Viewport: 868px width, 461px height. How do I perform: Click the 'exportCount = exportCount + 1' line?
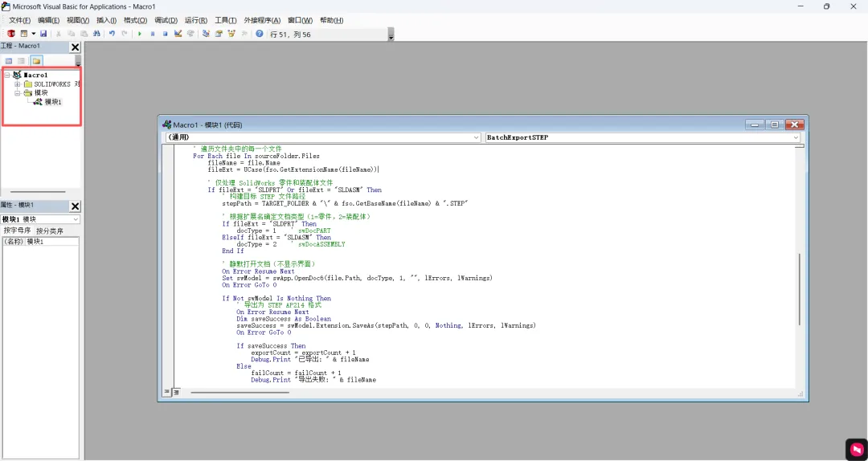coord(303,353)
